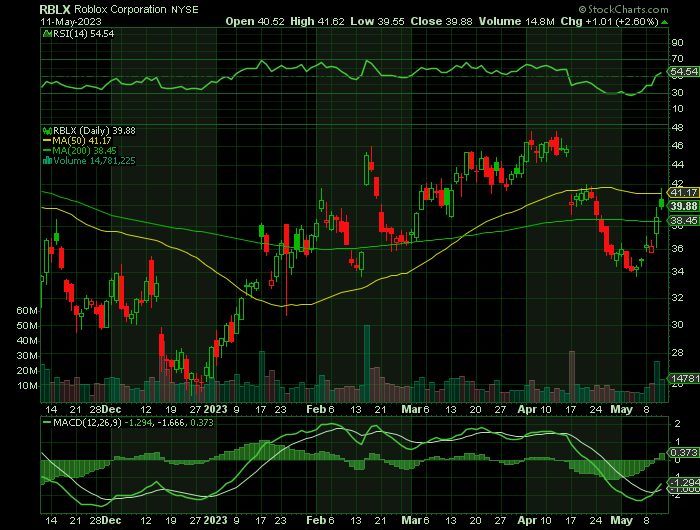Image resolution: width=700 pixels, height=530 pixels.
Task: Click the 0.373 histogram tag on MACD right axis
Action: 684,453
